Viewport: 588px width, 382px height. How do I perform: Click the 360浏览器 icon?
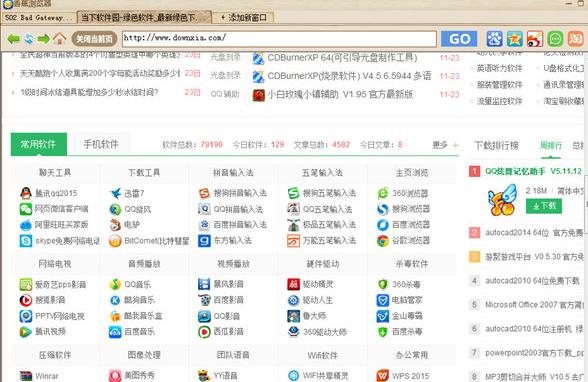coord(382,193)
